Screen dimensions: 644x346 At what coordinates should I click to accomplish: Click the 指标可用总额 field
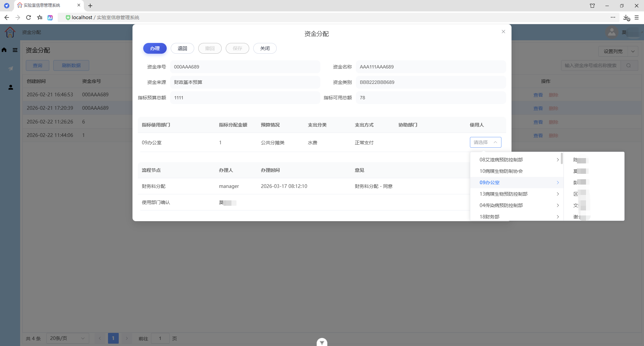pyautogui.click(x=431, y=98)
